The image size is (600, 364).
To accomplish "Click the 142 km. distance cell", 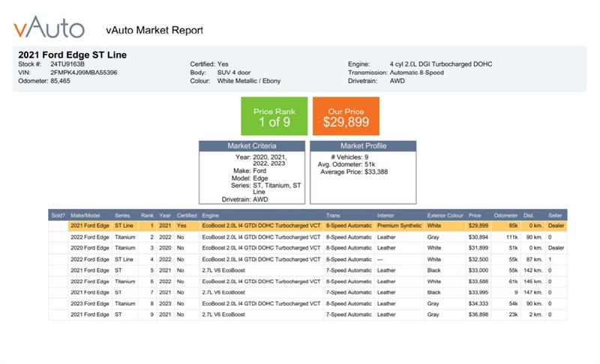I will click(533, 270).
